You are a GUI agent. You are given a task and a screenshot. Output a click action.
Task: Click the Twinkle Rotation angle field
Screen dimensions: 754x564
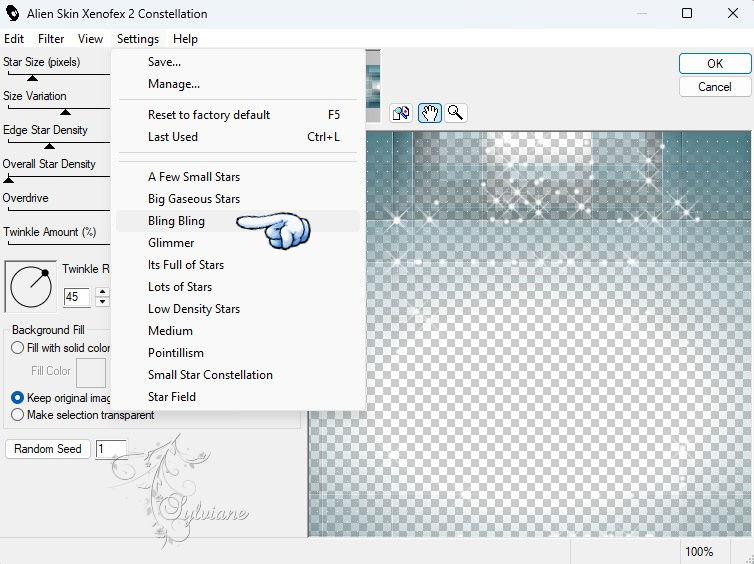[76, 297]
